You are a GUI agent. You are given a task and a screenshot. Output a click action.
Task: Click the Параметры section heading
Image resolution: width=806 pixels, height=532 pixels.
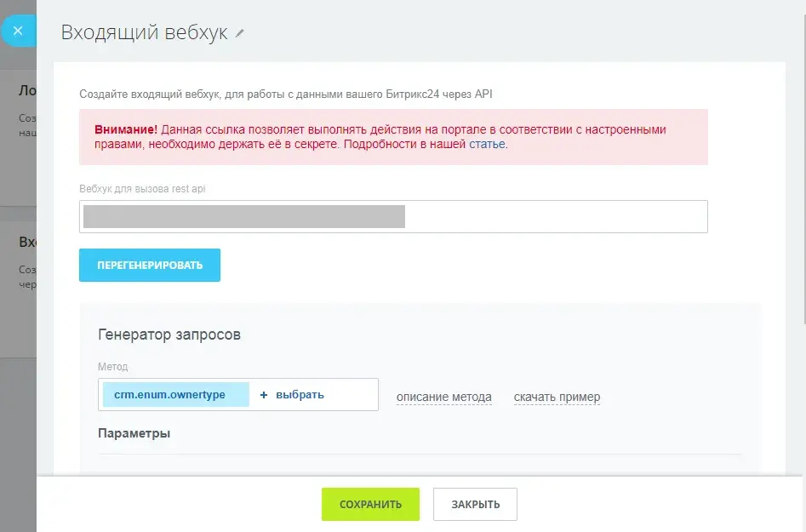point(134,433)
